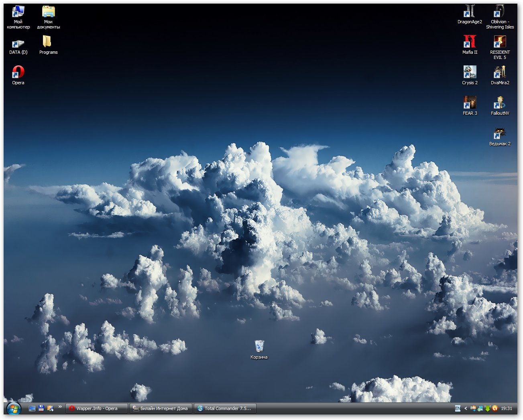The height and width of the screenshot is (420, 523).
Task: Show hidden system tray icons arrow
Action: (x=466, y=408)
